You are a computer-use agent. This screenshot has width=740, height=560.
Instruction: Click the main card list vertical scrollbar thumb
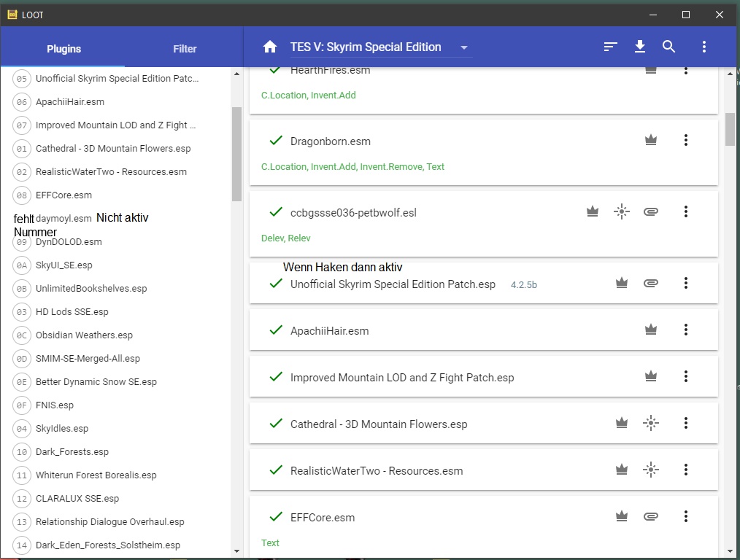[x=731, y=129]
